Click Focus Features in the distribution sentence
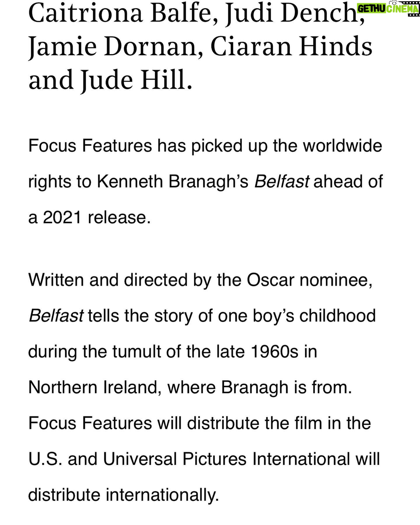Image resolution: width=420 pixels, height=525 pixels. coord(90,423)
